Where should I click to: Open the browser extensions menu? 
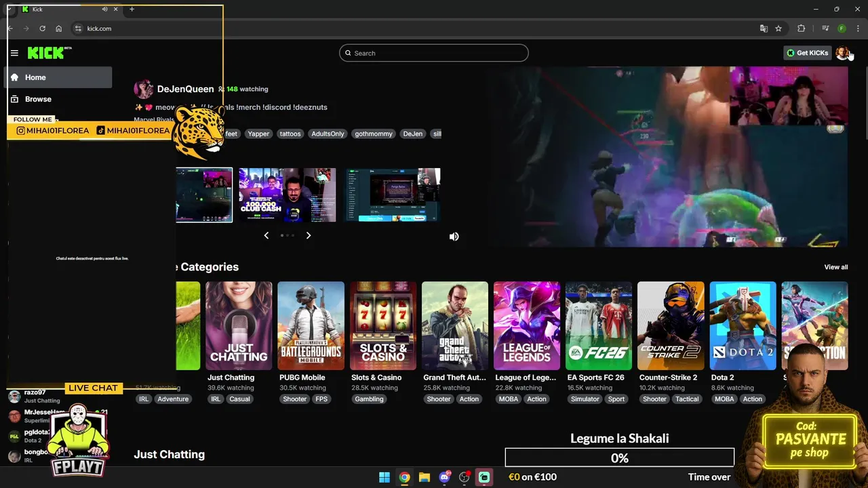tap(802, 28)
